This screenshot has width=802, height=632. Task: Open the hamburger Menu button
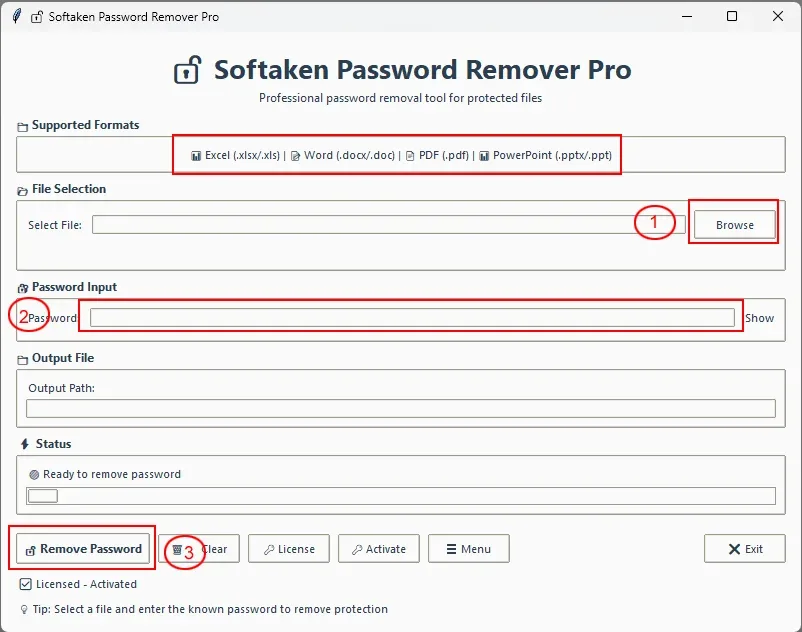pos(469,549)
